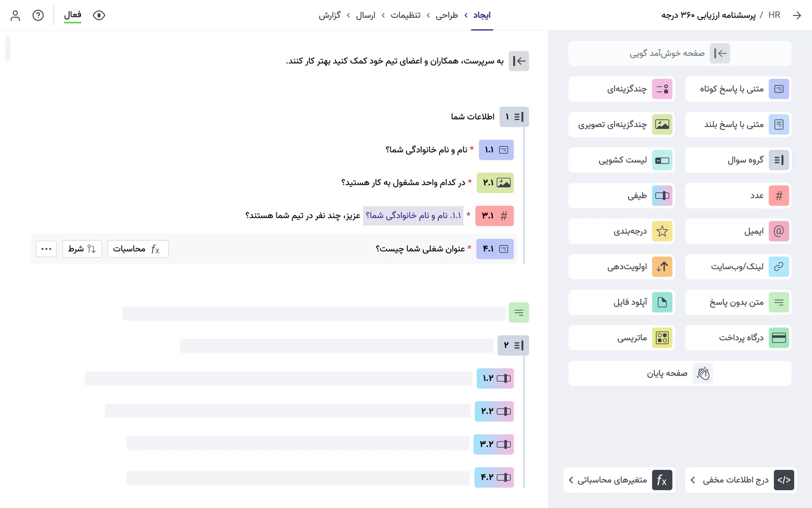Screen dimensions: 812x508
Task: Click the شرط (condition) button
Action: (82, 249)
